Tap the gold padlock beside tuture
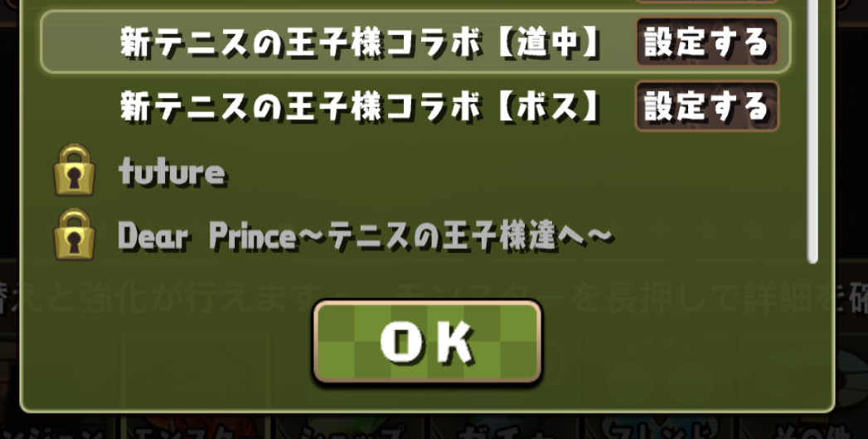Screen dimensions: 868x439 [74, 169]
